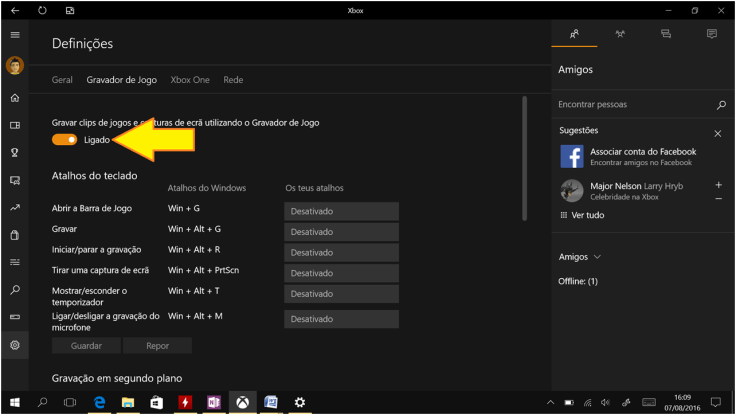Screen dimensions: 736x415
Task: Add Major Nelson with the plus icon
Action: point(718,185)
